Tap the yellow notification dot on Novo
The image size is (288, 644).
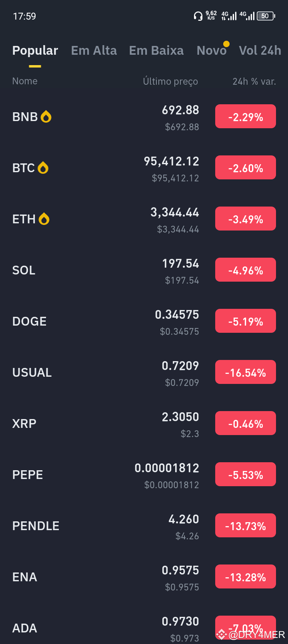226,44
